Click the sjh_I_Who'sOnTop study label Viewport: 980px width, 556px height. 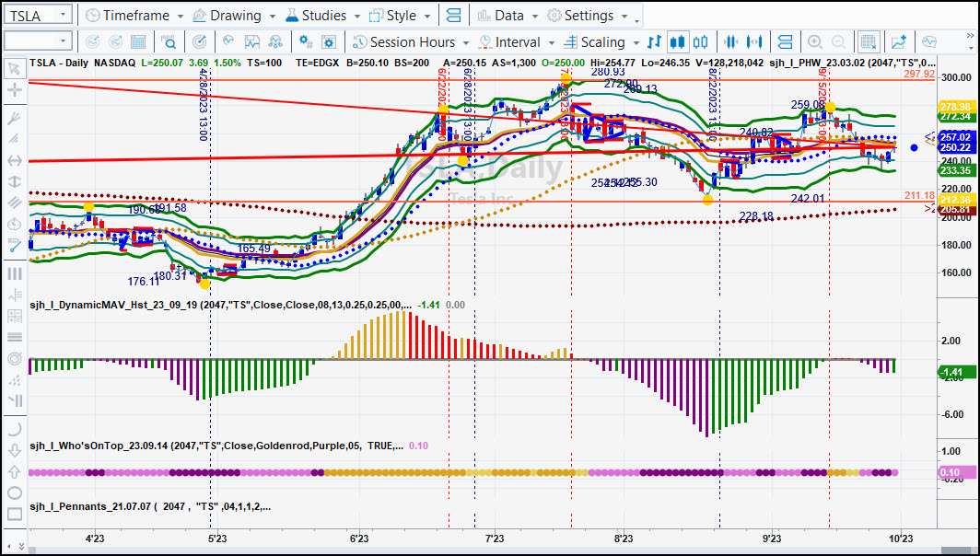tap(216, 446)
